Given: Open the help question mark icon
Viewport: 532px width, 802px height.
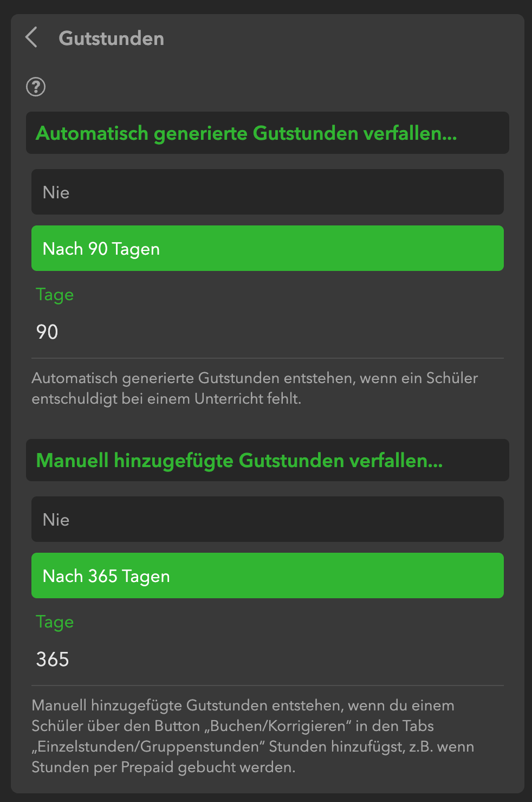Looking at the screenshot, I should [x=36, y=87].
